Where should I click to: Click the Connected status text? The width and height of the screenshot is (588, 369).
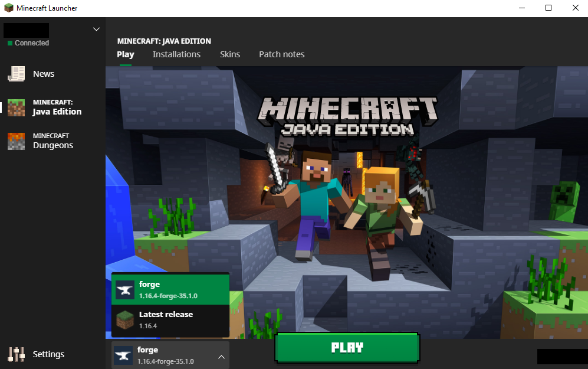pos(32,43)
